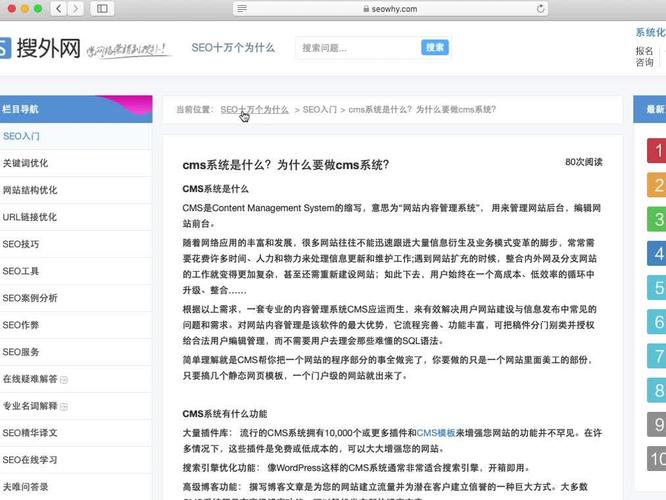The height and width of the screenshot is (500, 666).
Task: Open the 搜外网 logo homepage
Action: (40, 48)
